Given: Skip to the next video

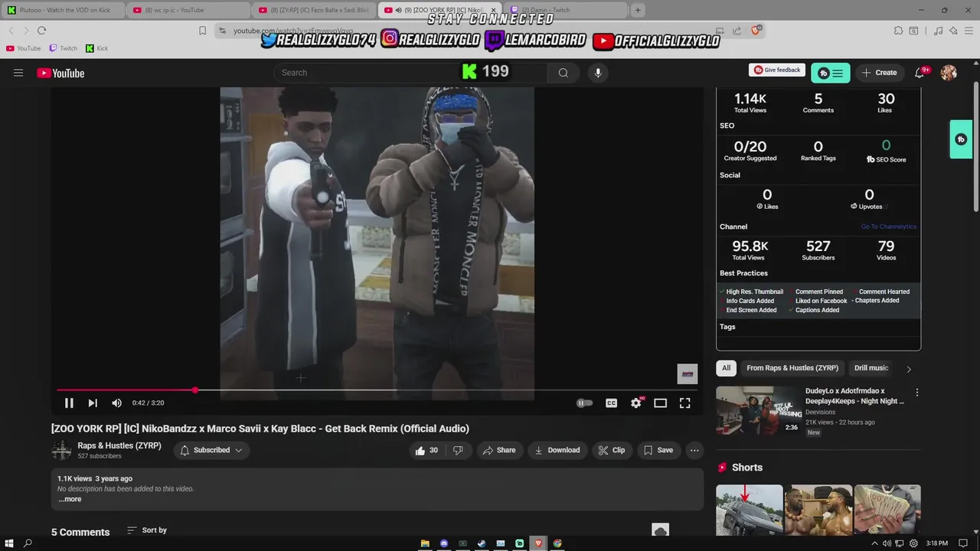Looking at the screenshot, I should click(93, 403).
